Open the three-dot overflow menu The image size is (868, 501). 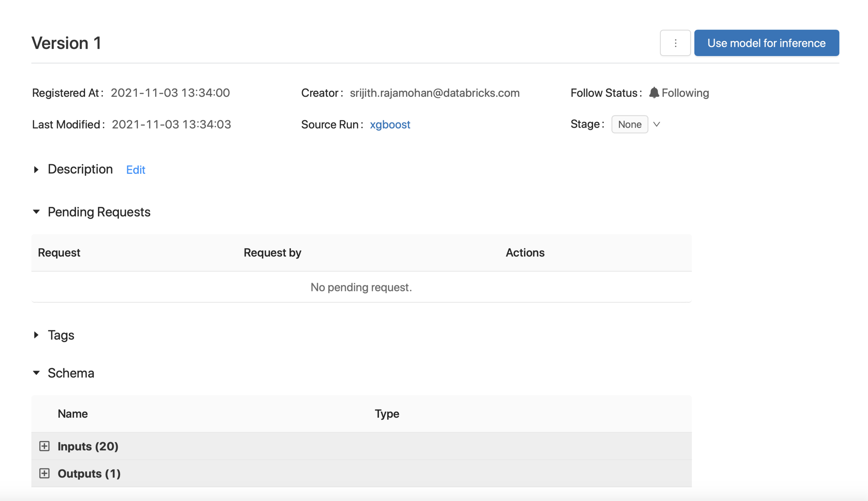pyautogui.click(x=675, y=43)
